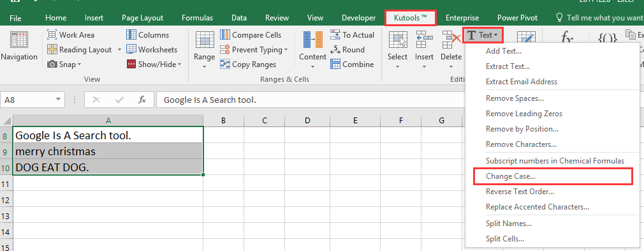The image size is (644, 251).
Task: Click the Combine tool
Action: pos(352,65)
